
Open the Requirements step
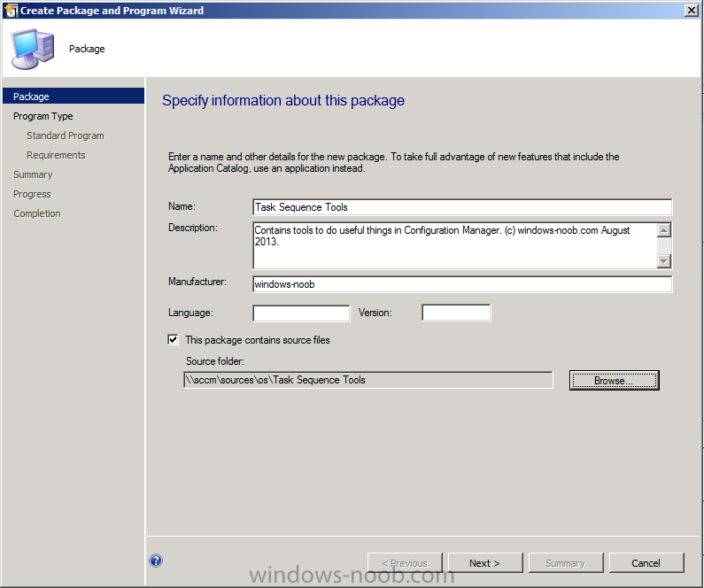(56, 155)
